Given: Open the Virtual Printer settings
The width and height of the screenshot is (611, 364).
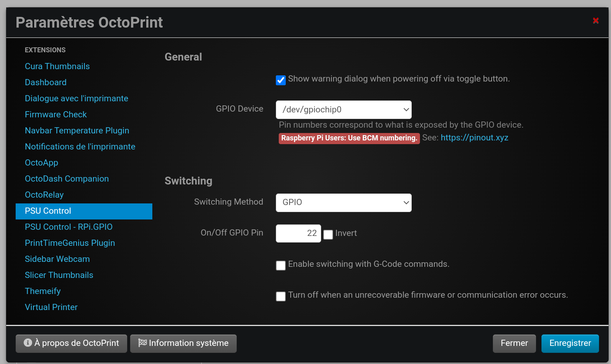Looking at the screenshot, I should [51, 307].
